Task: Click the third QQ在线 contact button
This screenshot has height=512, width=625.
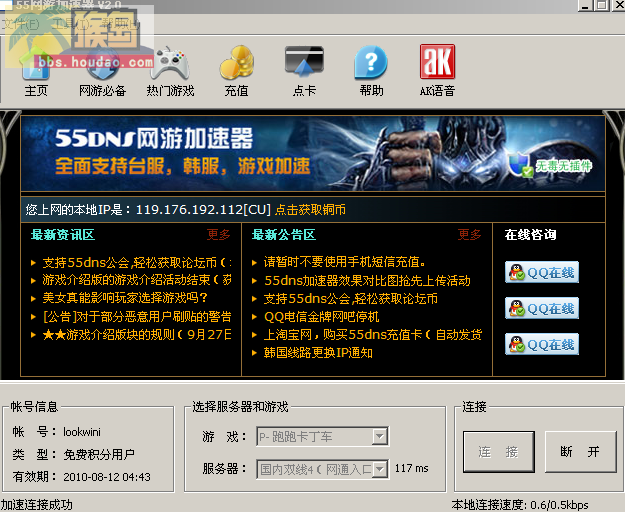Action: point(542,344)
